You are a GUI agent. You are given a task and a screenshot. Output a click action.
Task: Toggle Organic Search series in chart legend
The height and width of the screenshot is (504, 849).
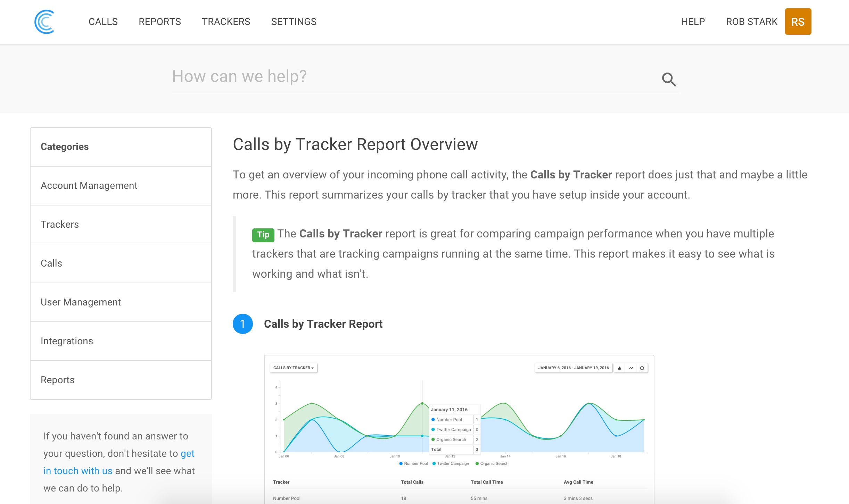coord(492,463)
